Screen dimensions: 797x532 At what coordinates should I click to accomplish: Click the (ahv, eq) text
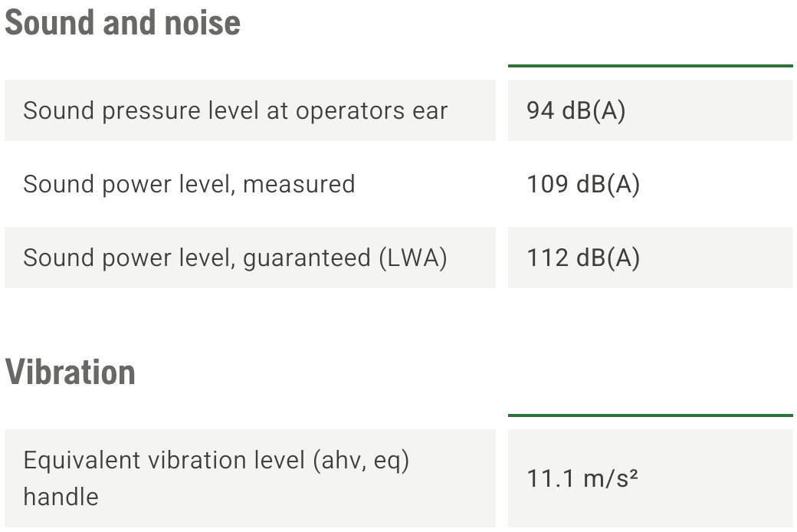(361, 461)
